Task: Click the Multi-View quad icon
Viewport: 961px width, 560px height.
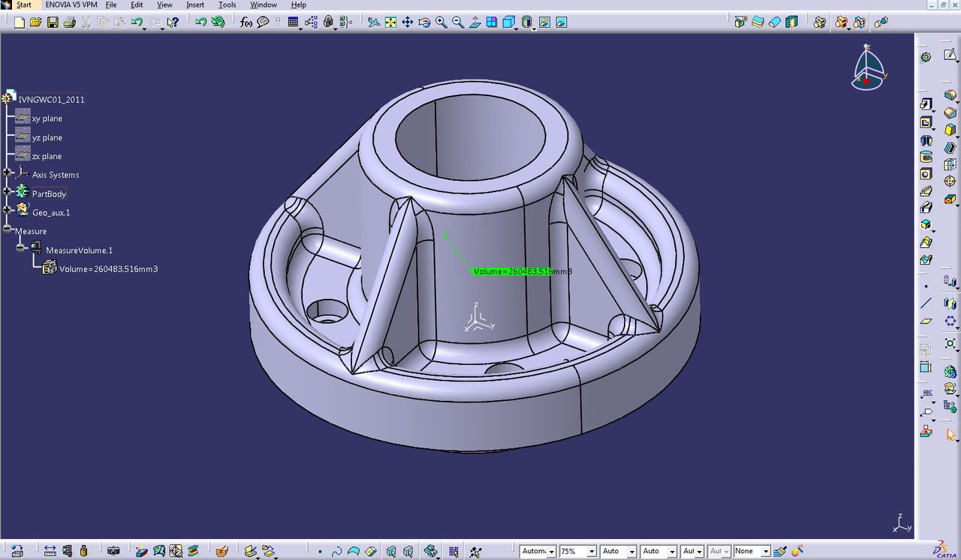Action: (492, 23)
